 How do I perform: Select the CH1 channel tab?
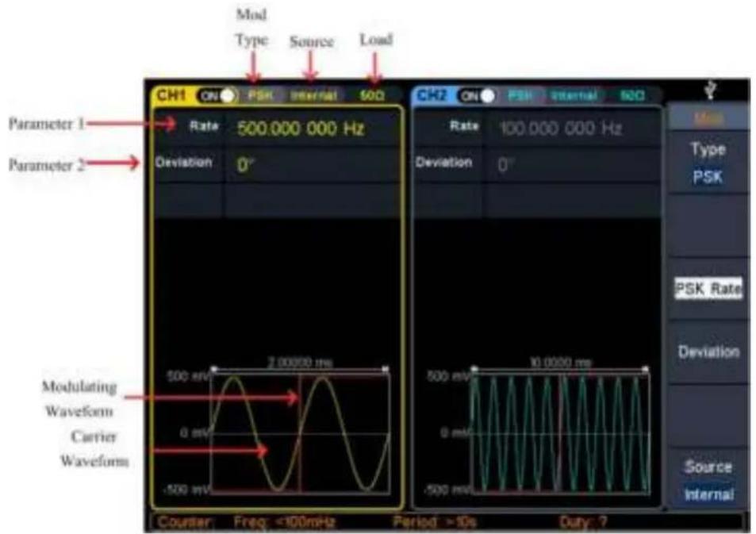(172, 95)
